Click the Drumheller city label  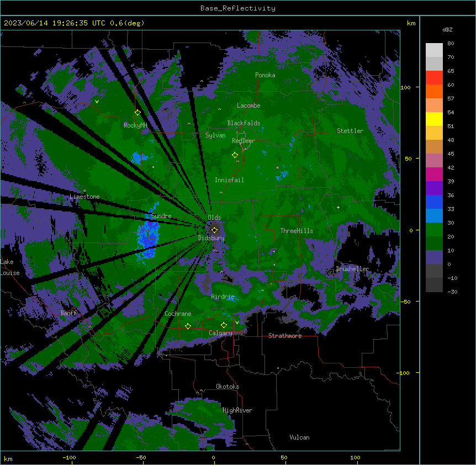point(352,269)
